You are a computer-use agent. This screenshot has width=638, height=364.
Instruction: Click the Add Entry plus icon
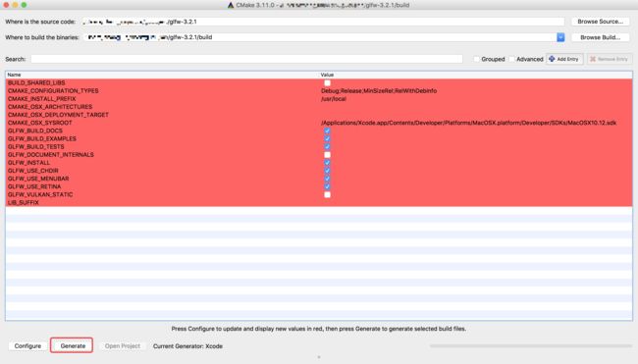click(552, 59)
